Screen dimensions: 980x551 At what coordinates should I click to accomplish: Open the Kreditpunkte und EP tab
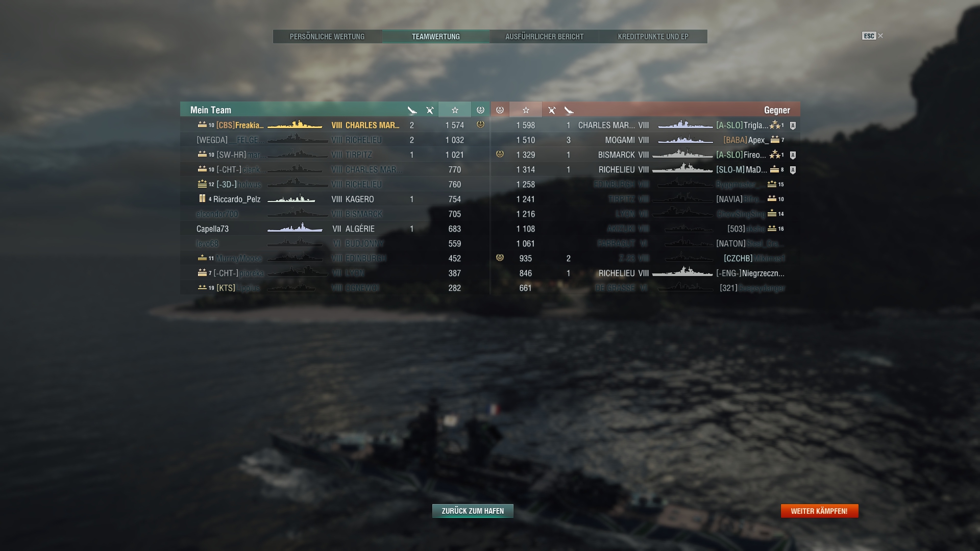[653, 36]
